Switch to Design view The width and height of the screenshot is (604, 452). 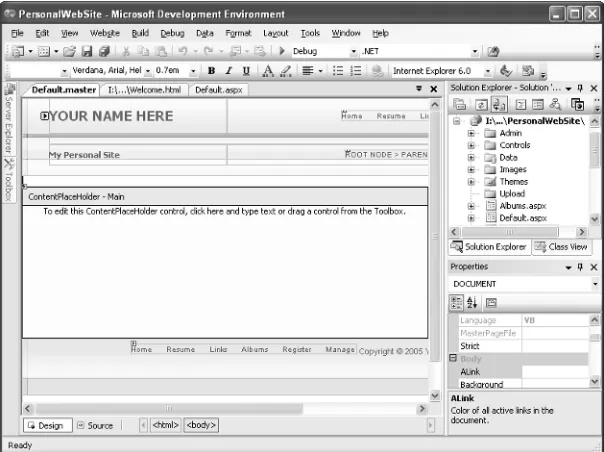coord(48,425)
